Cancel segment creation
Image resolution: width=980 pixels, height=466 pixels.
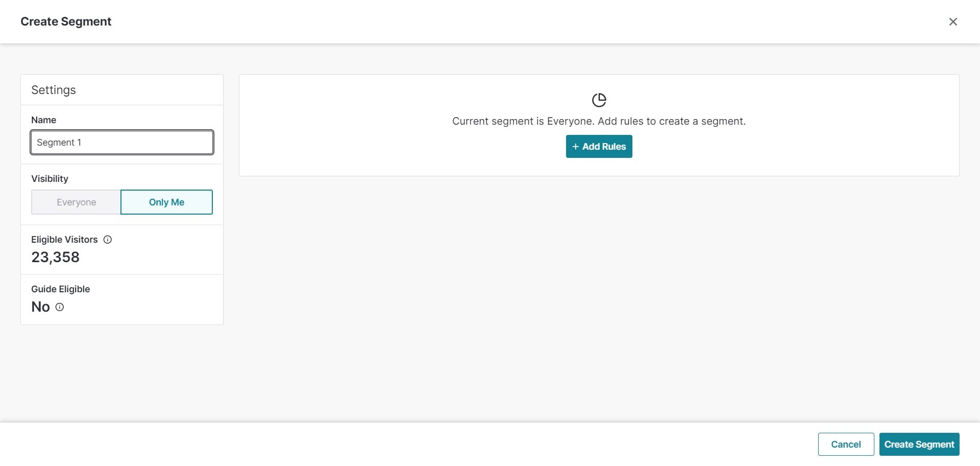845,445
